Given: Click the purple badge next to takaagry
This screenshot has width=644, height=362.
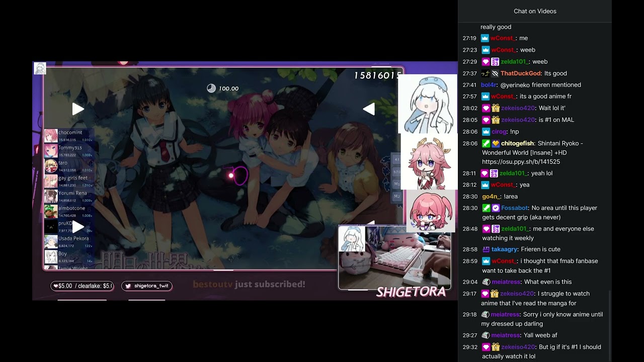Looking at the screenshot, I should [x=486, y=249].
